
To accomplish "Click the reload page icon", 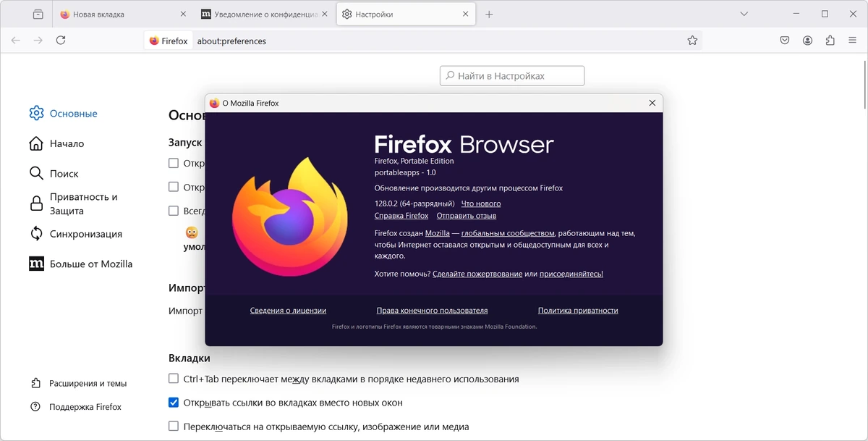I will [x=61, y=41].
